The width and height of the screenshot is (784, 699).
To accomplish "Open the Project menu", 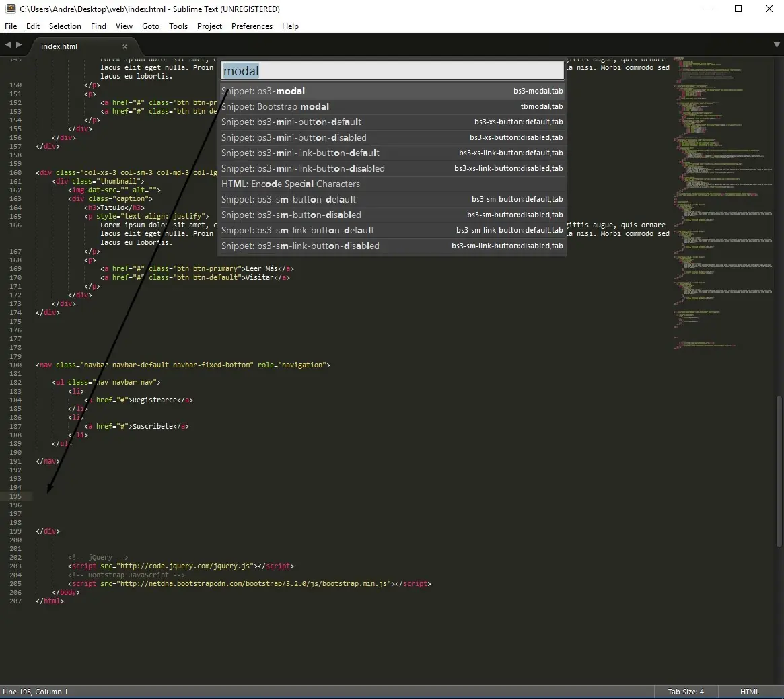I will click(x=209, y=26).
